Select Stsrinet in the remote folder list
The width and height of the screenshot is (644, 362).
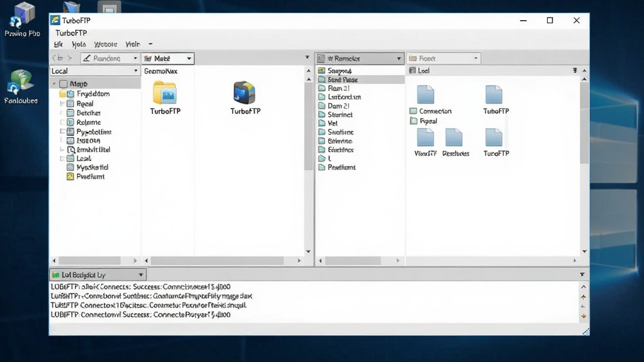(x=340, y=115)
